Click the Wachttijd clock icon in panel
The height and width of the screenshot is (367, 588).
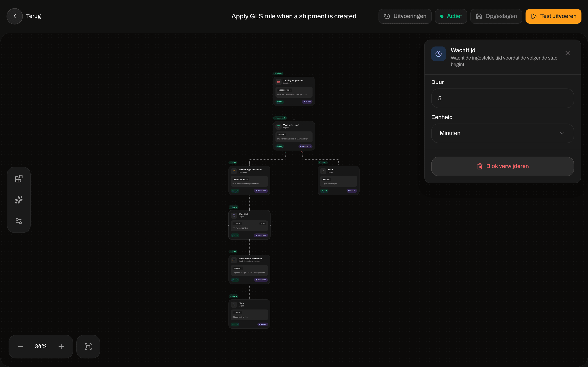(438, 54)
